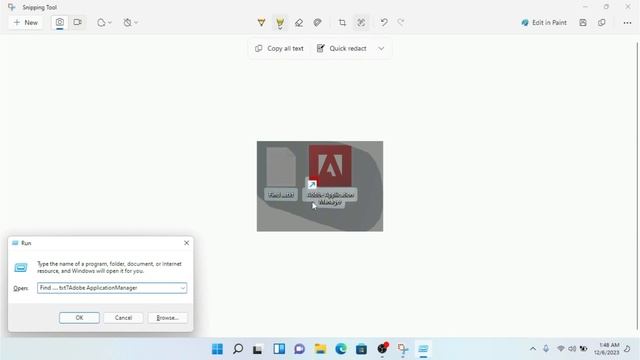
Task: Switch to the Run taskbar icon
Action: point(423,349)
